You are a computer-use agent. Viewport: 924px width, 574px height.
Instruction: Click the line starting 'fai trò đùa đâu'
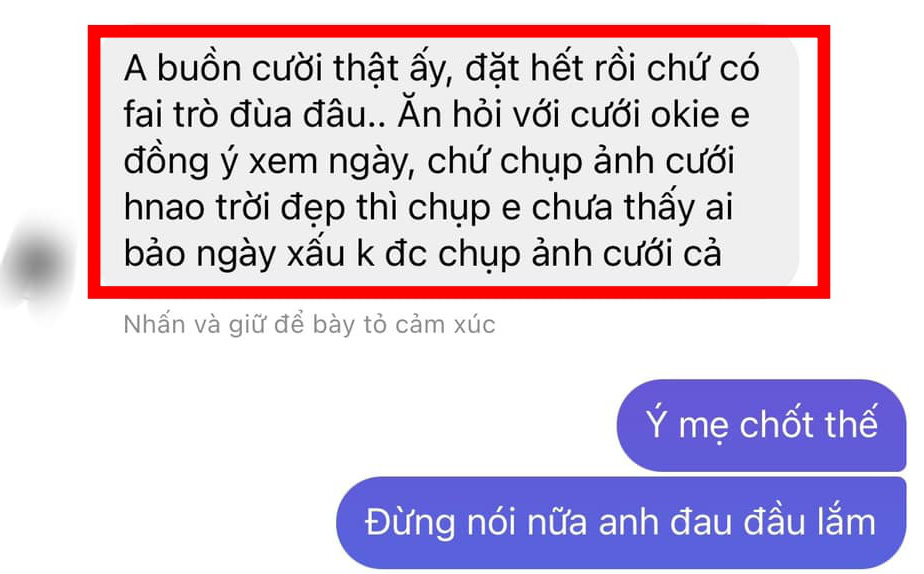click(x=437, y=115)
